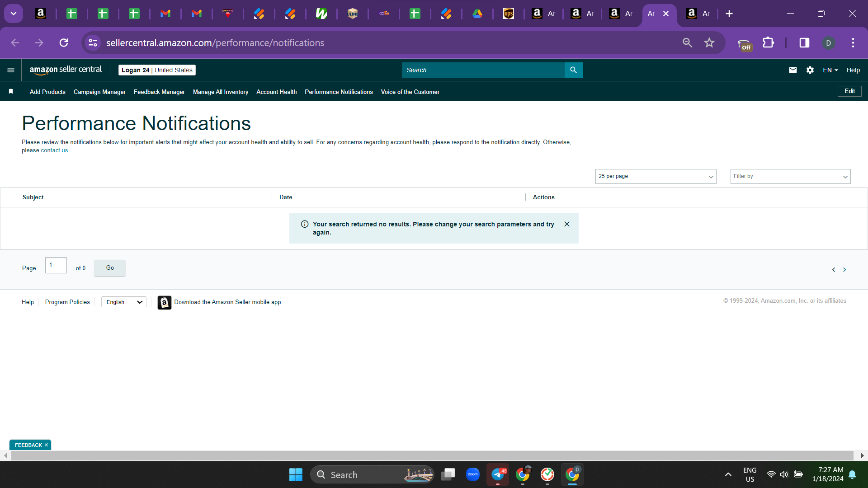The image size is (868, 488).
Task: Click the Amazon Seller app icon
Action: point(164,302)
